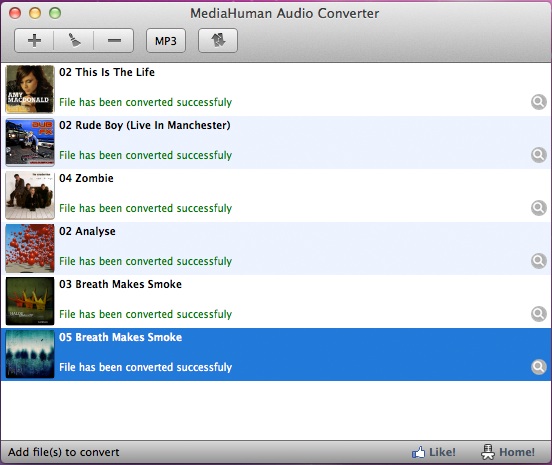Select the red balloons cover for 02 Analyse
The image size is (552, 465).
tap(30, 248)
